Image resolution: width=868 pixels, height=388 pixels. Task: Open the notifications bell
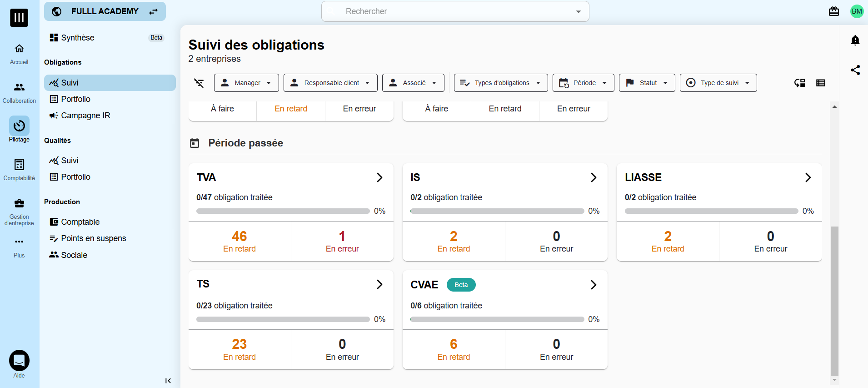point(855,40)
